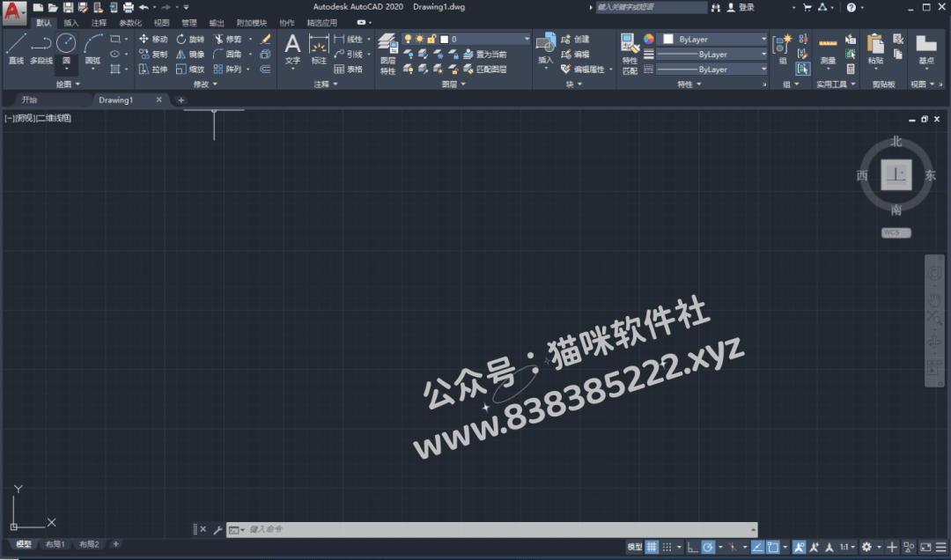The image size is (951, 560).
Task: Expand the 绘图 (Draw) panel
Action: [x=68, y=85]
